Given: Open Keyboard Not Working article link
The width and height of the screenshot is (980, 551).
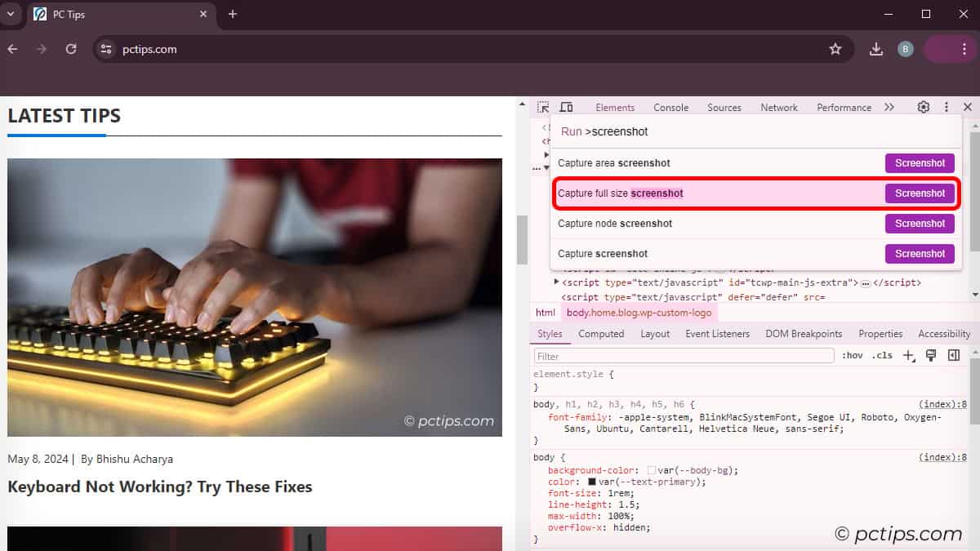Looking at the screenshot, I should 160,487.
